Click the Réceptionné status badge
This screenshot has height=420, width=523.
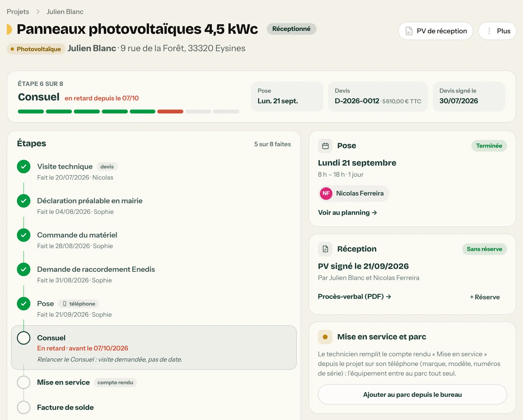coord(291,29)
